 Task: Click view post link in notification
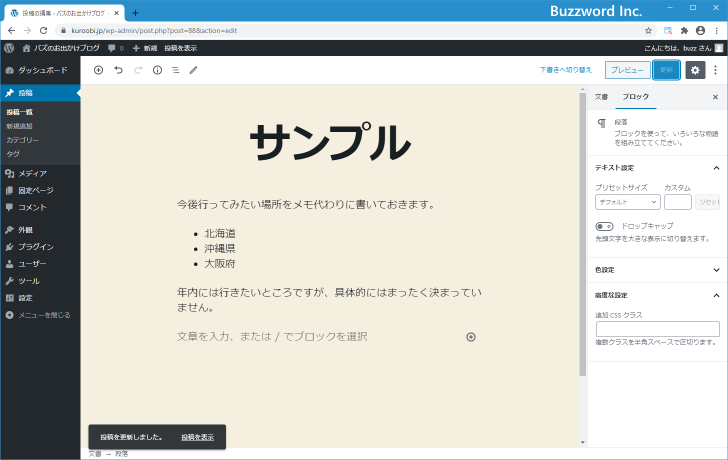(197, 437)
